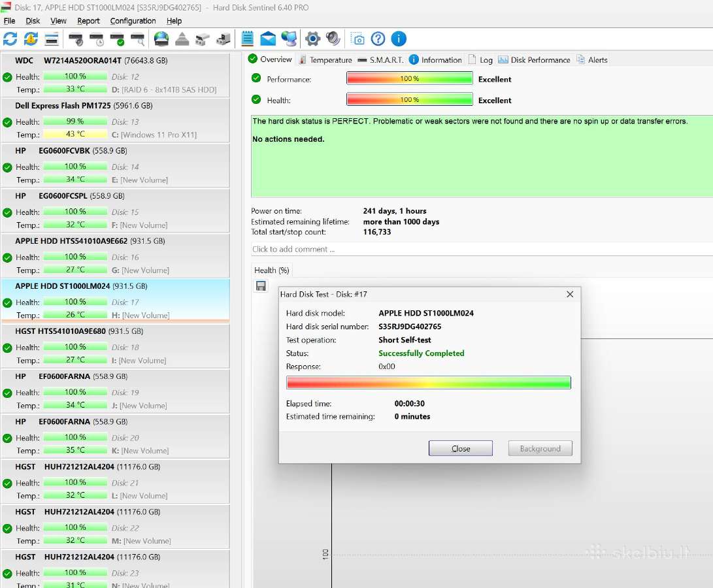Click the Performance 100 % gradient bar
This screenshot has height=588, width=713.
tap(409, 78)
